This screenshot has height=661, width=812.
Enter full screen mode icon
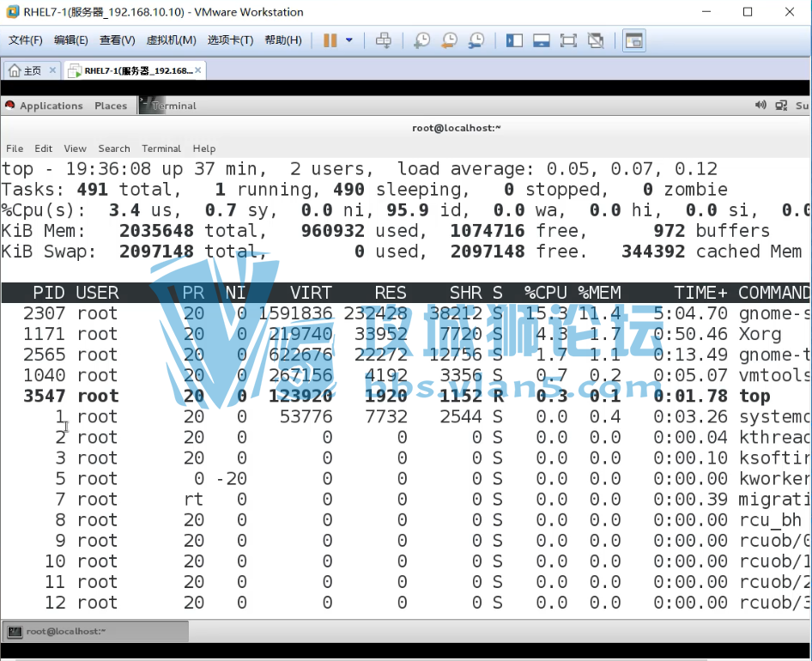568,40
